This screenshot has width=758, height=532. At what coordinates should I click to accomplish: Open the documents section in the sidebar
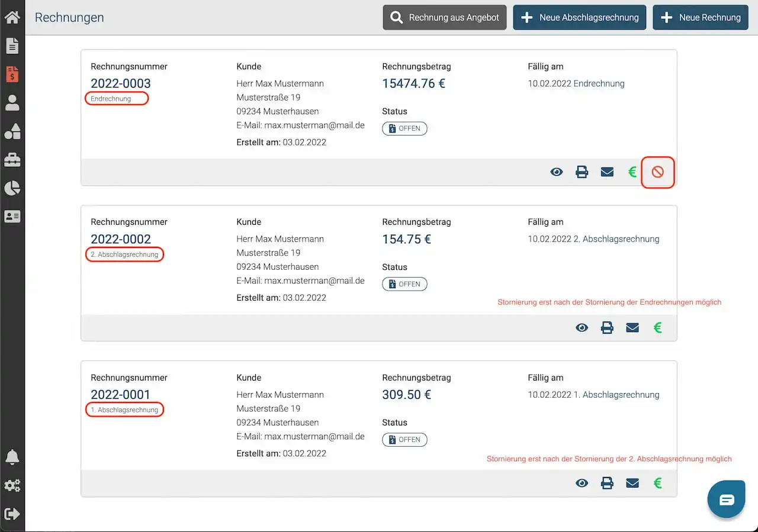(x=12, y=46)
